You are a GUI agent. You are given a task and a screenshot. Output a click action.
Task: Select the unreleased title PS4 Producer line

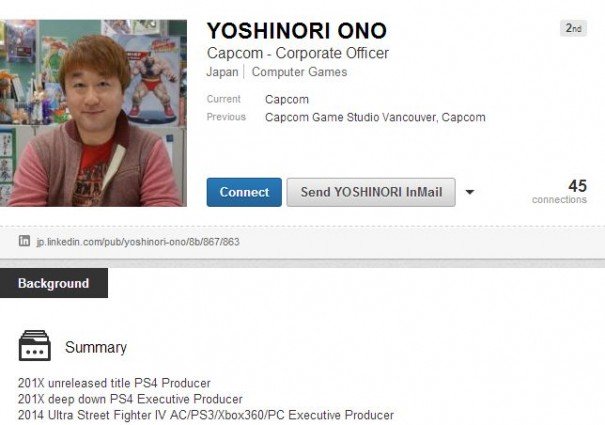pyautogui.click(x=114, y=383)
